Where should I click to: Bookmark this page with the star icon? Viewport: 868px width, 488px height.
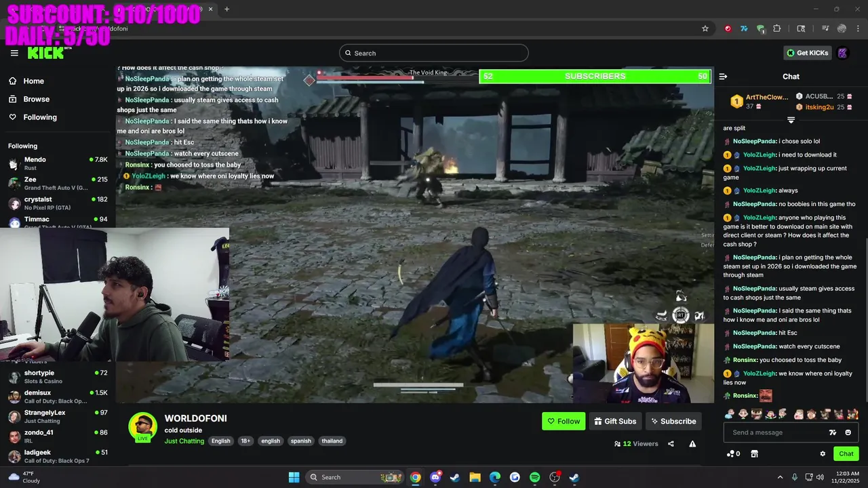pyautogui.click(x=705, y=28)
